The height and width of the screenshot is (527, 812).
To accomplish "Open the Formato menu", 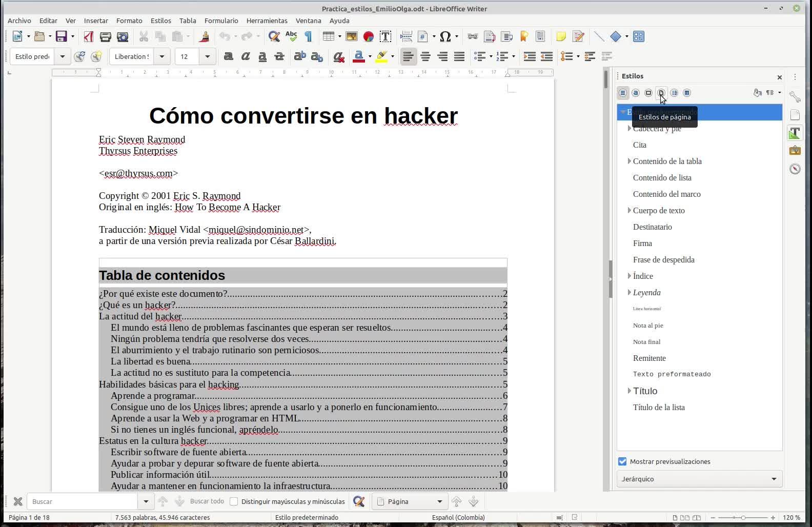I will pos(129,21).
